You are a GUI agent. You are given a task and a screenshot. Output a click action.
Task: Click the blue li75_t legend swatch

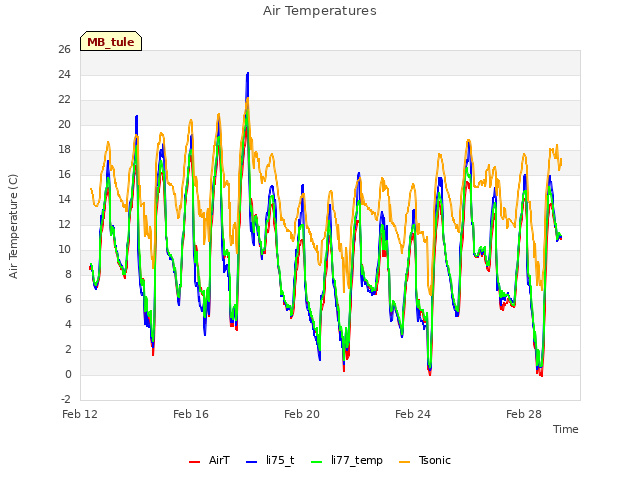coord(252,462)
